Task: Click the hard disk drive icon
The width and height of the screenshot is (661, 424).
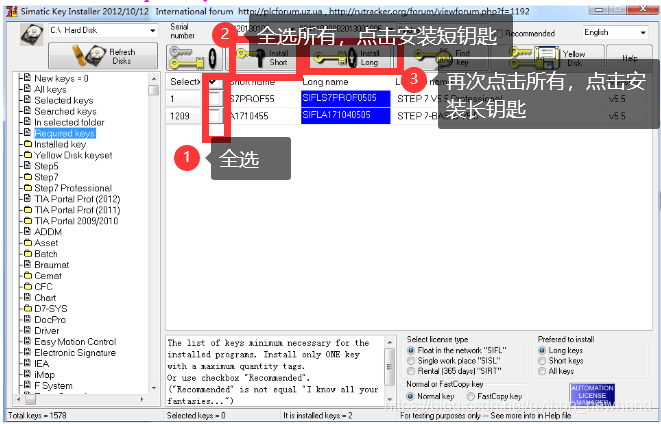Action: [32, 34]
